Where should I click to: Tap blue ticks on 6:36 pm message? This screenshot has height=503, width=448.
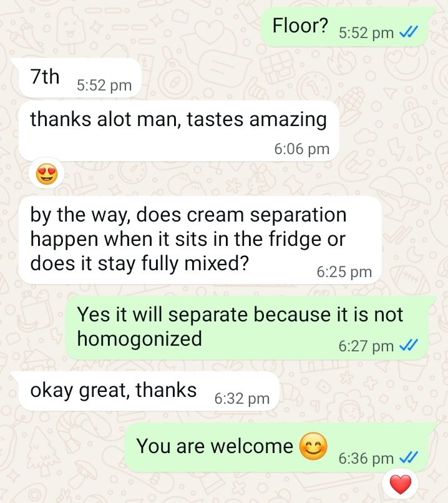(409, 458)
